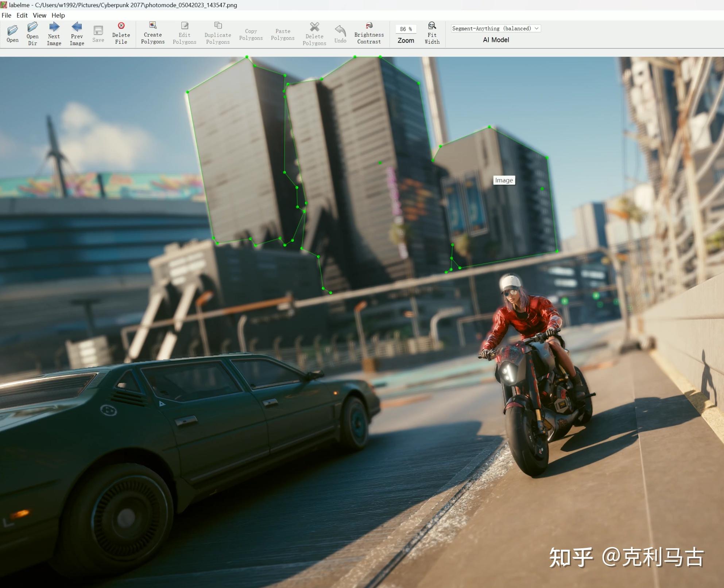This screenshot has width=724, height=588.
Task: Click the Delete Polygons icon
Action: pyautogui.click(x=314, y=27)
